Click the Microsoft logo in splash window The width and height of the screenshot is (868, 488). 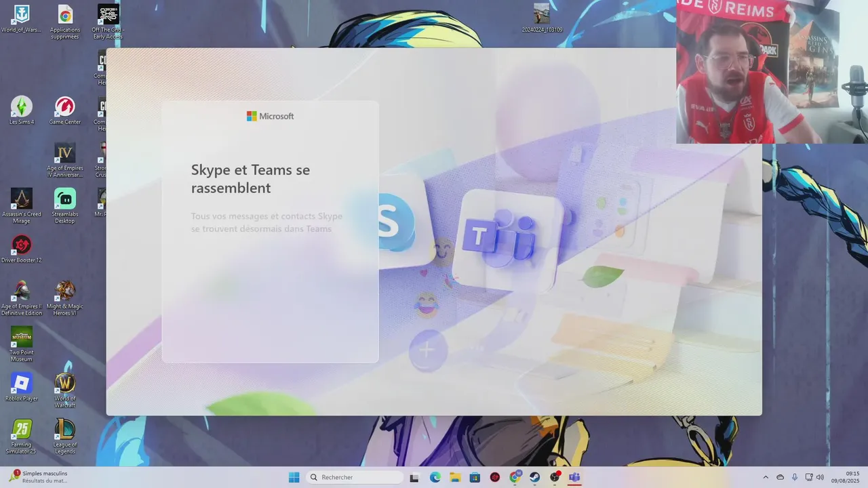270,116
